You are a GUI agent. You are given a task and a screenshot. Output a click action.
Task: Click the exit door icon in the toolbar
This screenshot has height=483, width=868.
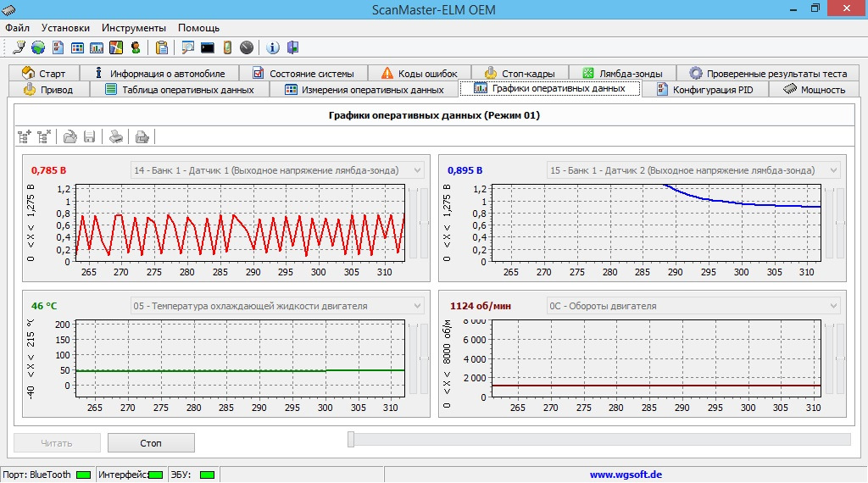point(292,47)
